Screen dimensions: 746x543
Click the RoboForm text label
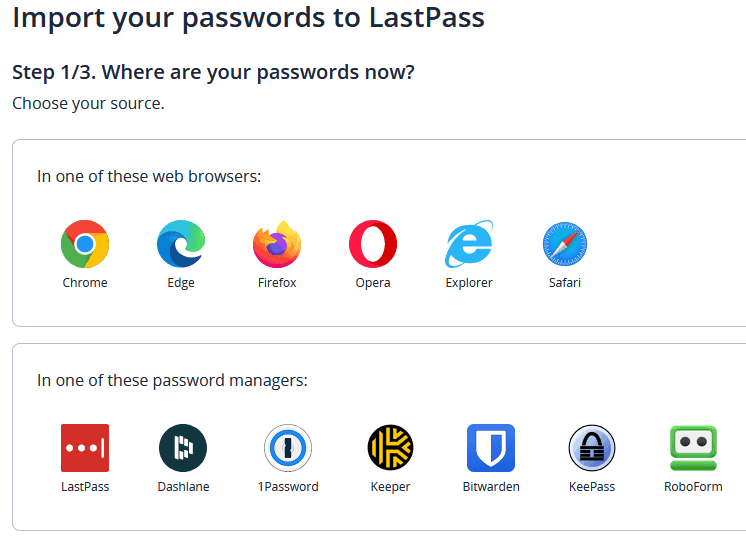(693, 487)
